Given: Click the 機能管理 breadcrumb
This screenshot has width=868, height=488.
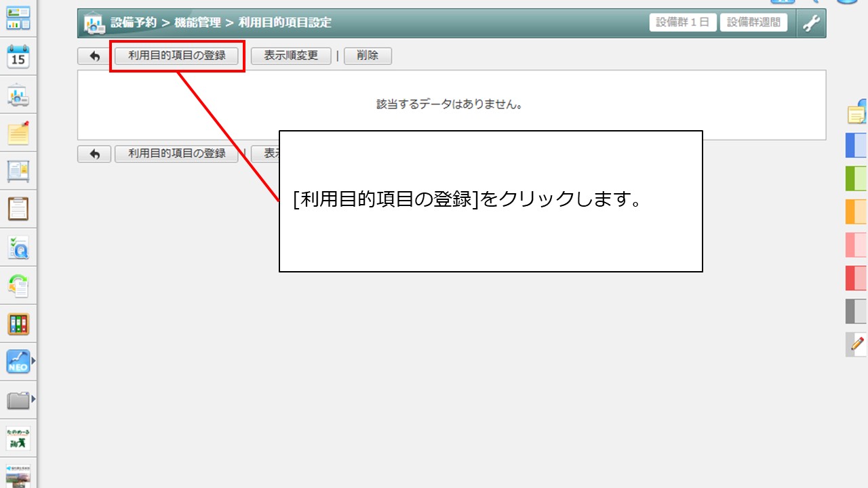Looking at the screenshot, I should pyautogui.click(x=197, y=23).
